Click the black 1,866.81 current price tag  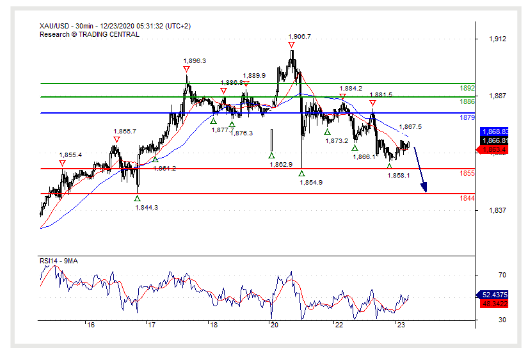pyautogui.click(x=494, y=141)
